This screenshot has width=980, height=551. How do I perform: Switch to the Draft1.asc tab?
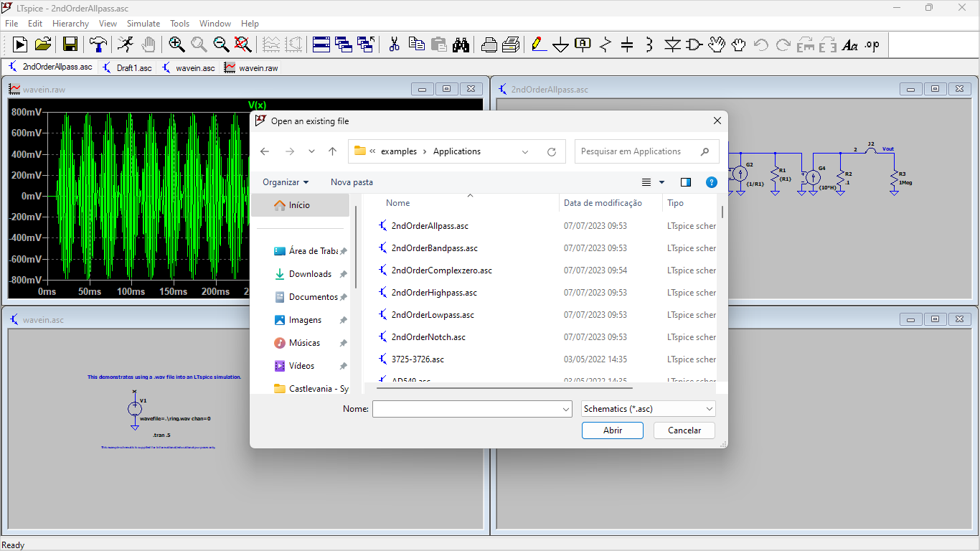tap(128, 68)
